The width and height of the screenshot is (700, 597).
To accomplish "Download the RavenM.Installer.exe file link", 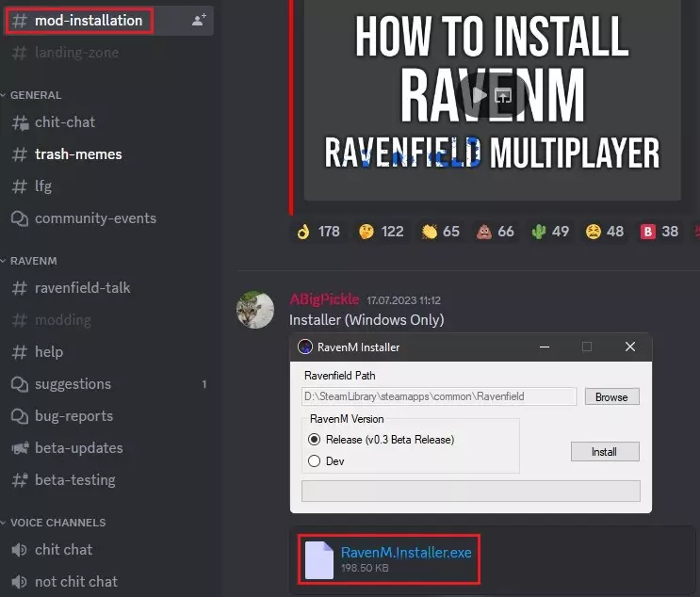I will pyautogui.click(x=406, y=553).
